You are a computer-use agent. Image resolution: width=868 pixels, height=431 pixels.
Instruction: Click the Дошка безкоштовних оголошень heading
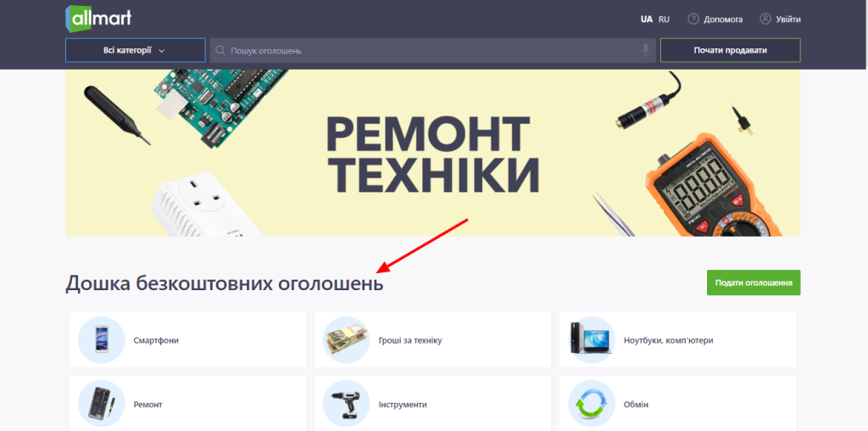click(224, 283)
